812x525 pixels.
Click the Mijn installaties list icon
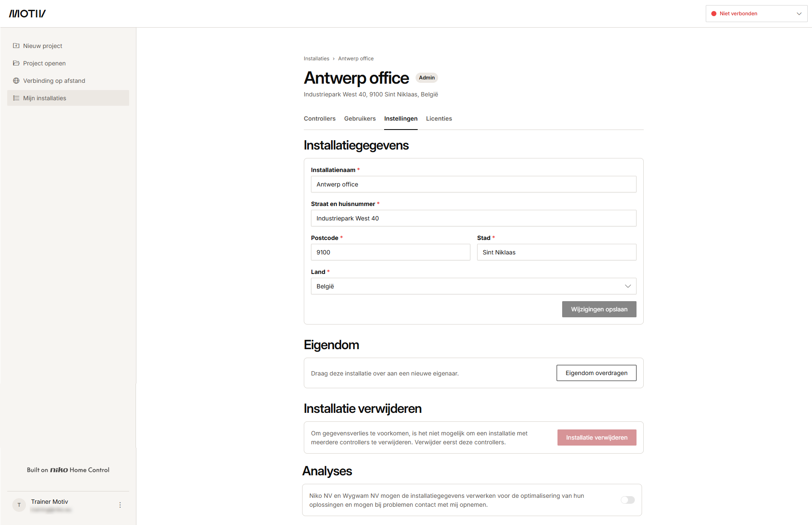coord(16,98)
